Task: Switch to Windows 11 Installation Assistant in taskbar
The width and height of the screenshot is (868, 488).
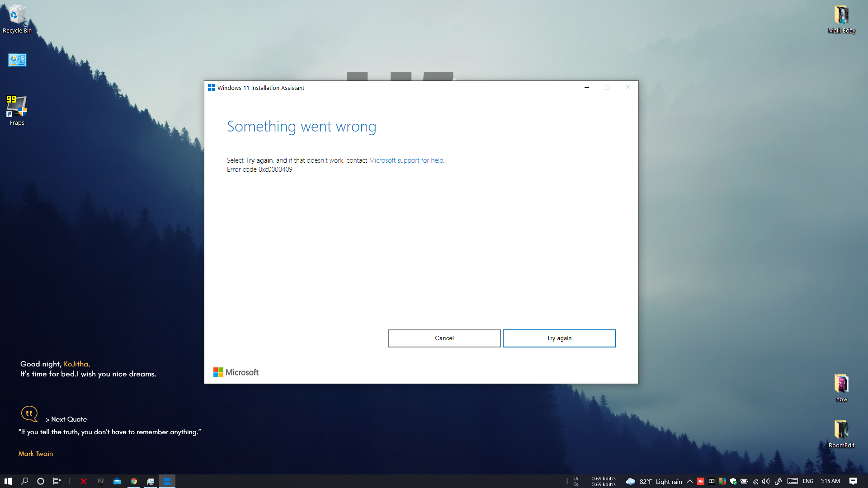Action: tap(168, 481)
